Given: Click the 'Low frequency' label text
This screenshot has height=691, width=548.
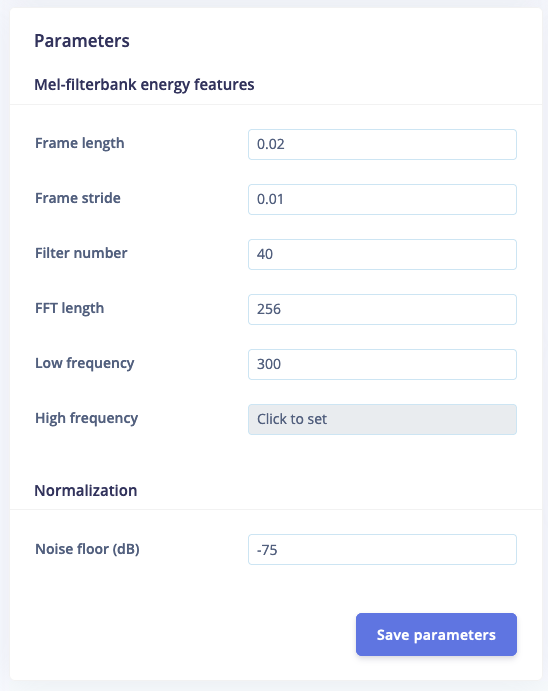Looking at the screenshot, I should [85, 364].
